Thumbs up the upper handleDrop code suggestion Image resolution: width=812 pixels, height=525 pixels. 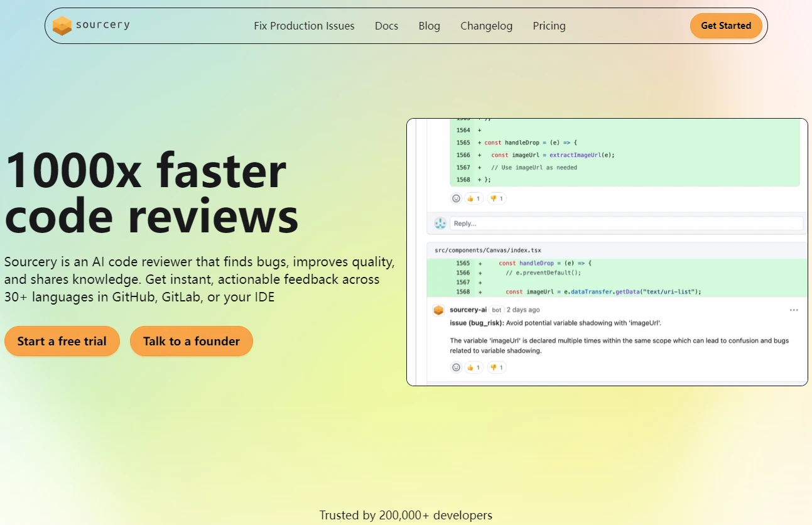(x=474, y=198)
